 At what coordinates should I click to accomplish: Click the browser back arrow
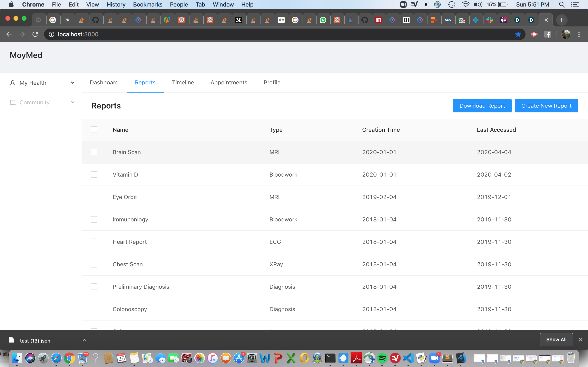coord(9,34)
